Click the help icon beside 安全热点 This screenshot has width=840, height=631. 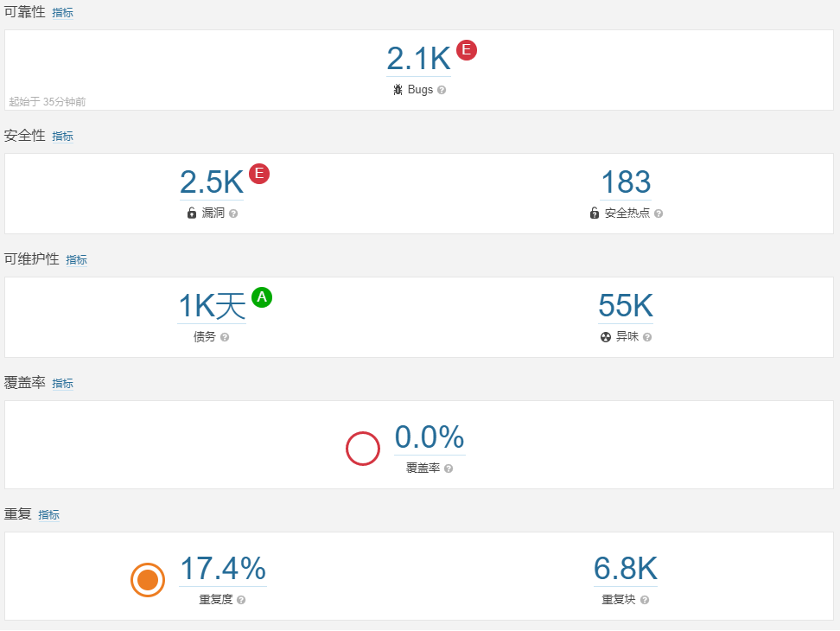(x=659, y=214)
